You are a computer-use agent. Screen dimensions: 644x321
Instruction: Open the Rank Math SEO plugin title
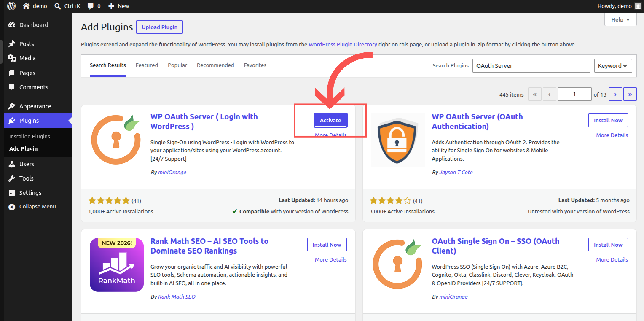coord(209,246)
